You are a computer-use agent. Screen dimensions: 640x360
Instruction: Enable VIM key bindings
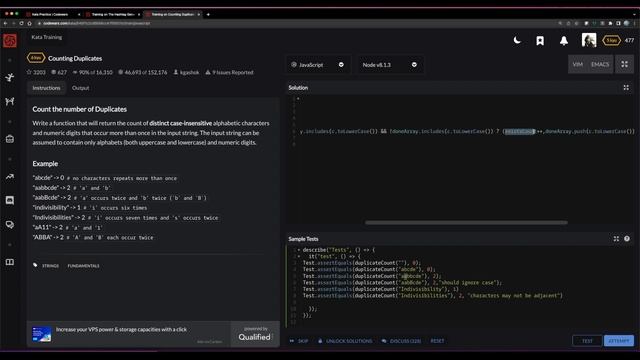578,64
